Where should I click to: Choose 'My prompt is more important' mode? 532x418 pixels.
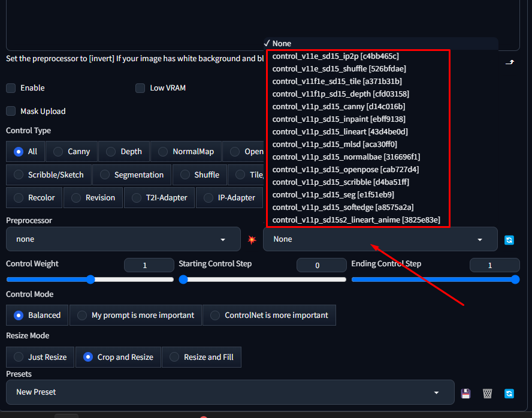[135, 315]
